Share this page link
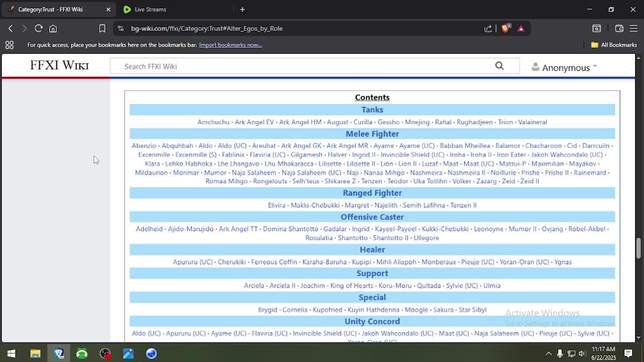 click(488, 29)
